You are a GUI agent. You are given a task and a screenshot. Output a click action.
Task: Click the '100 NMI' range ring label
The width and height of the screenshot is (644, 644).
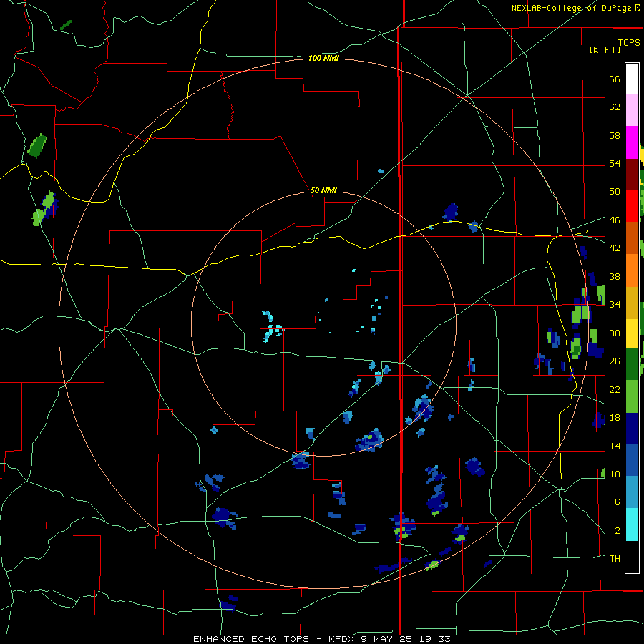(x=323, y=59)
